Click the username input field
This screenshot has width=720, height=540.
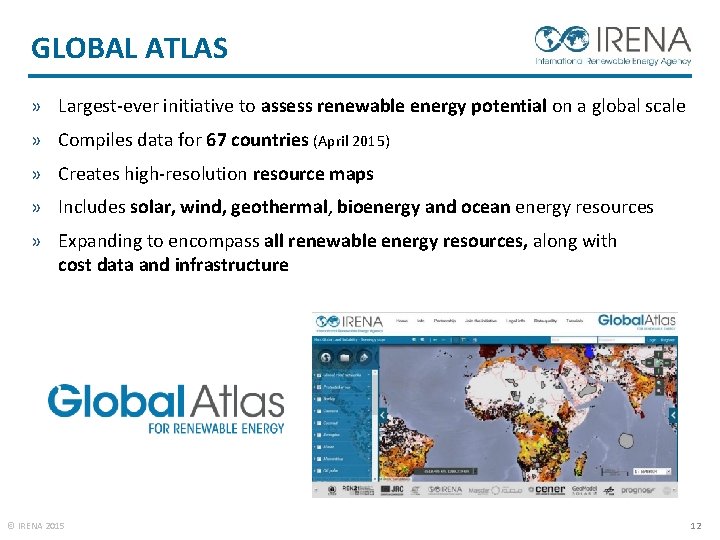tap(574, 340)
